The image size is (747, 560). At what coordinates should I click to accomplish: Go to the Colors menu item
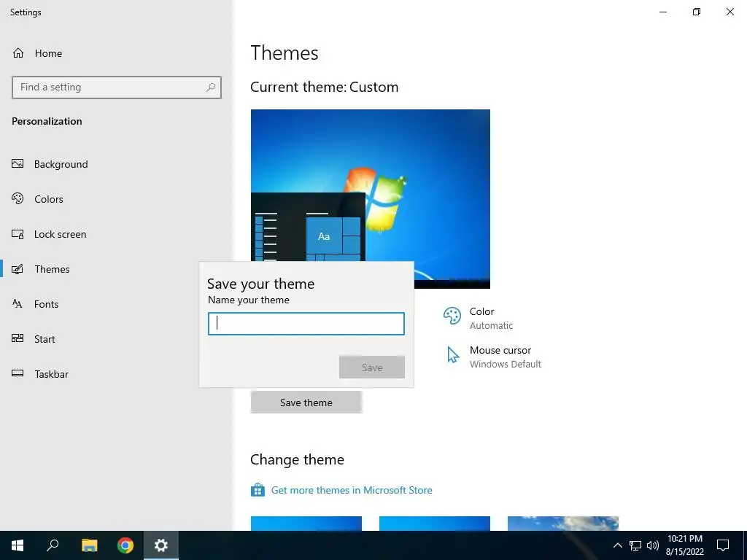49,199
